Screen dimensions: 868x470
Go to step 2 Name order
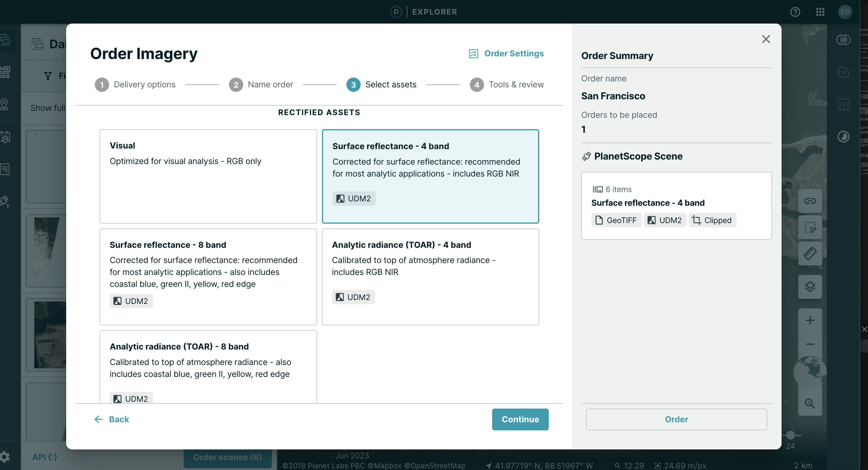click(261, 85)
